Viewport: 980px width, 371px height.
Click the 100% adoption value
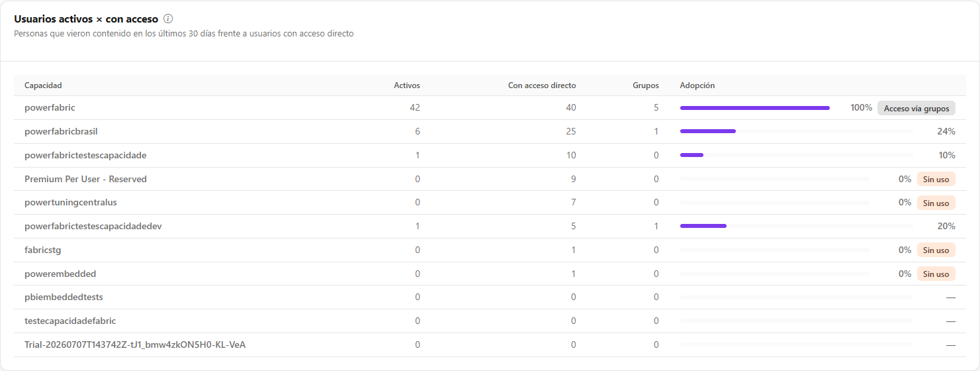pos(862,107)
